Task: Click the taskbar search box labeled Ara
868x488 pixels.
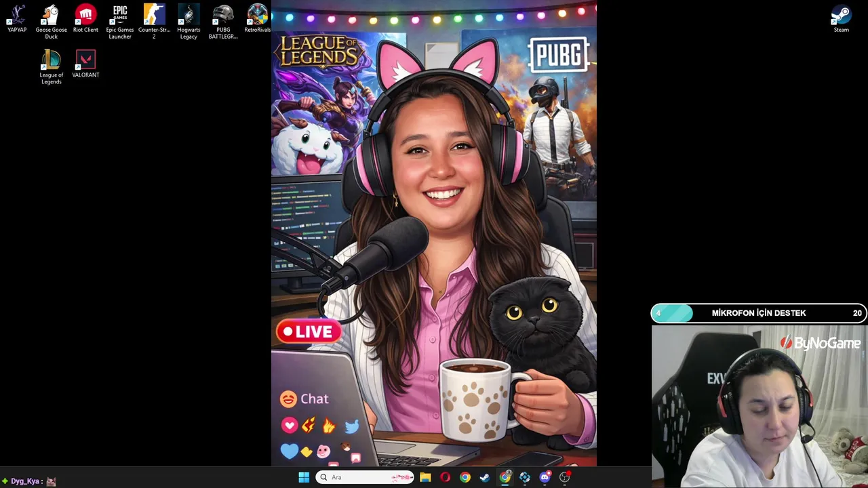Action: click(365, 477)
